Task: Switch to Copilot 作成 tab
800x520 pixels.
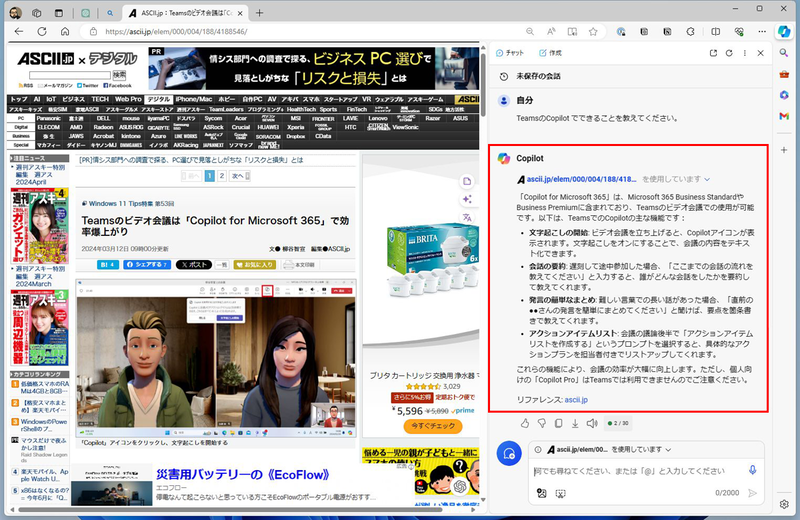Action: [x=550, y=53]
